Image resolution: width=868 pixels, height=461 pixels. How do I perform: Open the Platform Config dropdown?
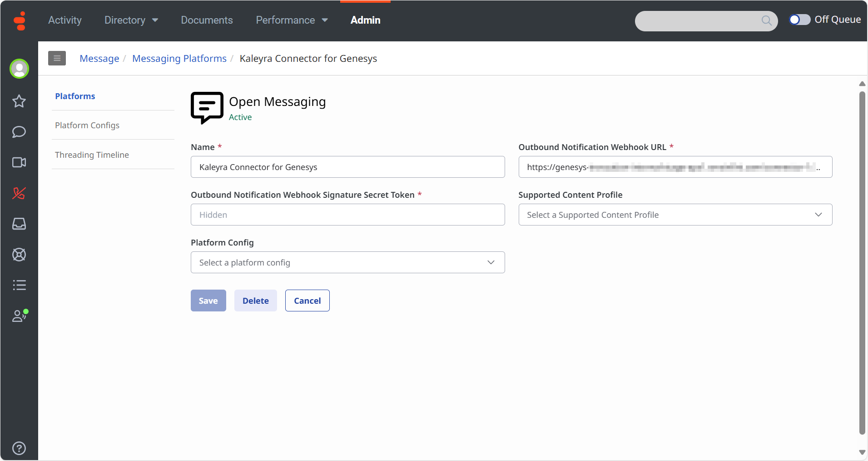pyautogui.click(x=348, y=262)
